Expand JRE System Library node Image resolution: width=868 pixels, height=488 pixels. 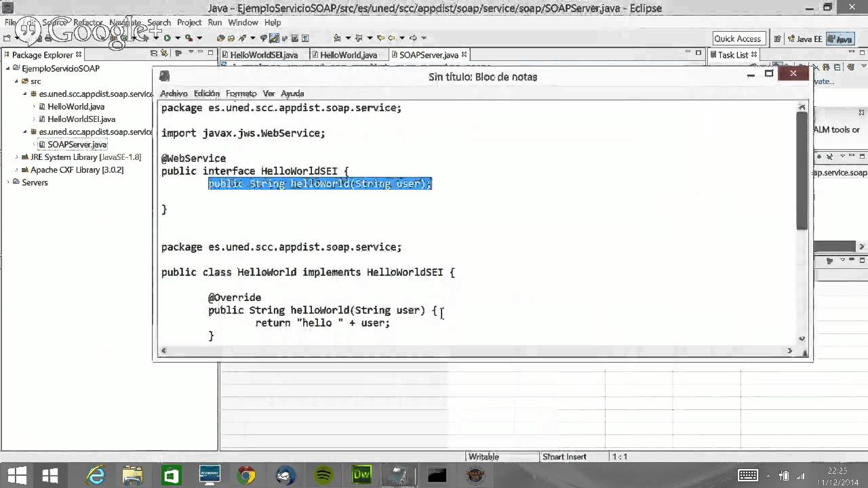point(17,157)
